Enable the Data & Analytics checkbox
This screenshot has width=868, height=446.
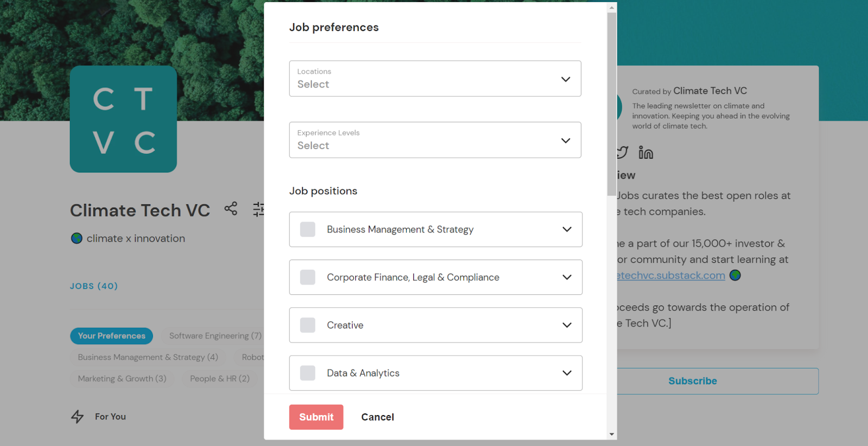pos(308,373)
